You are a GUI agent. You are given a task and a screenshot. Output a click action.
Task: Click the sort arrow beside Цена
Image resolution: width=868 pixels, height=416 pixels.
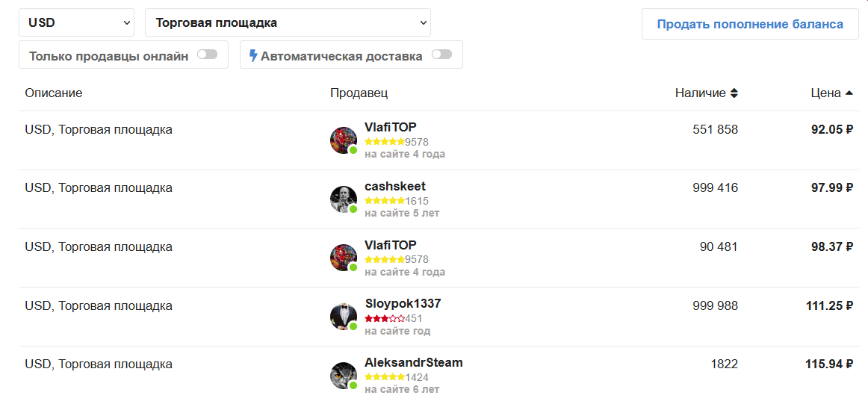pyautogui.click(x=849, y=93)
